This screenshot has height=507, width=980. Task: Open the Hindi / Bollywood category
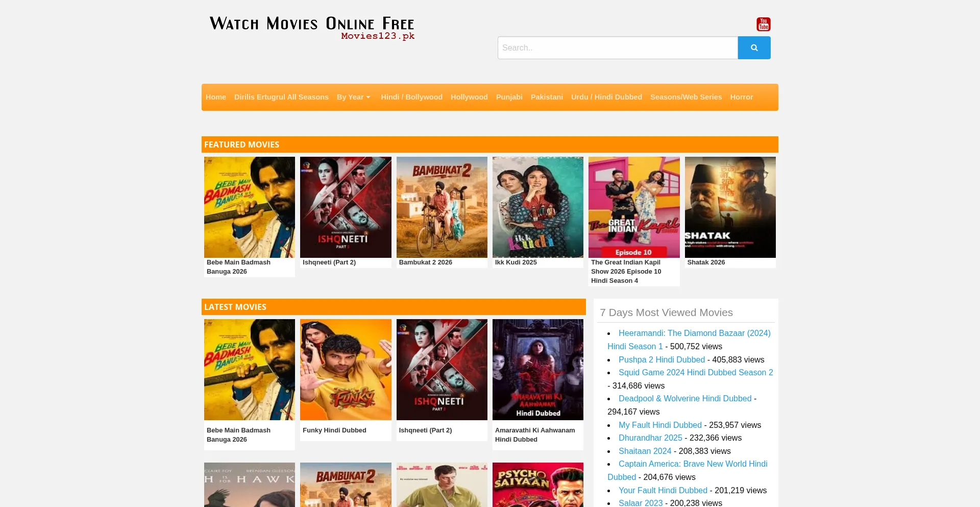[x=411, y=97]
